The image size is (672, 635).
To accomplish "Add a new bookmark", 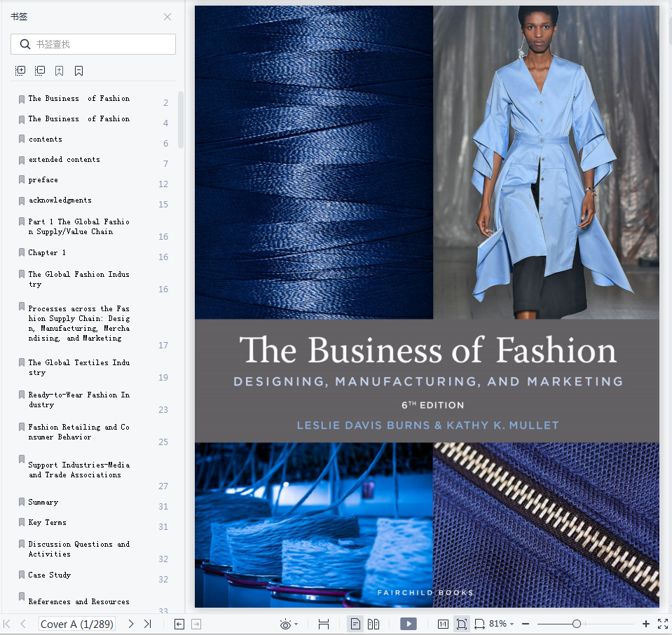I will 59,71.
